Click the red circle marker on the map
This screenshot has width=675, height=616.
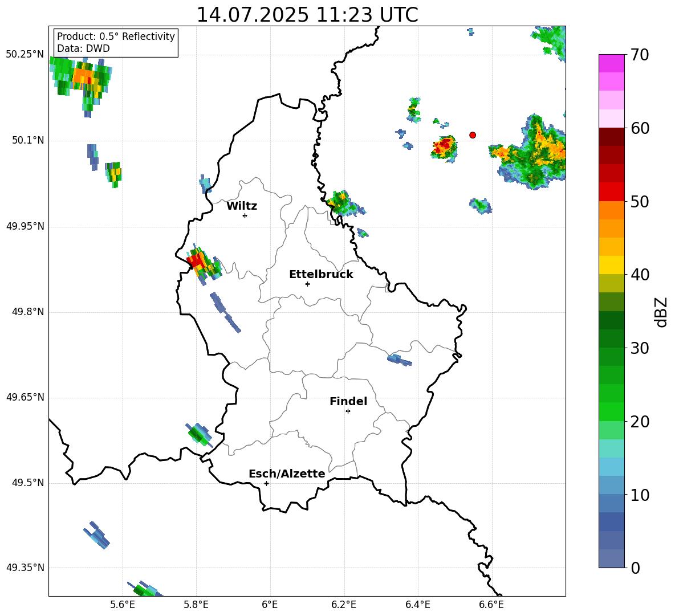[x=473, y=135]
